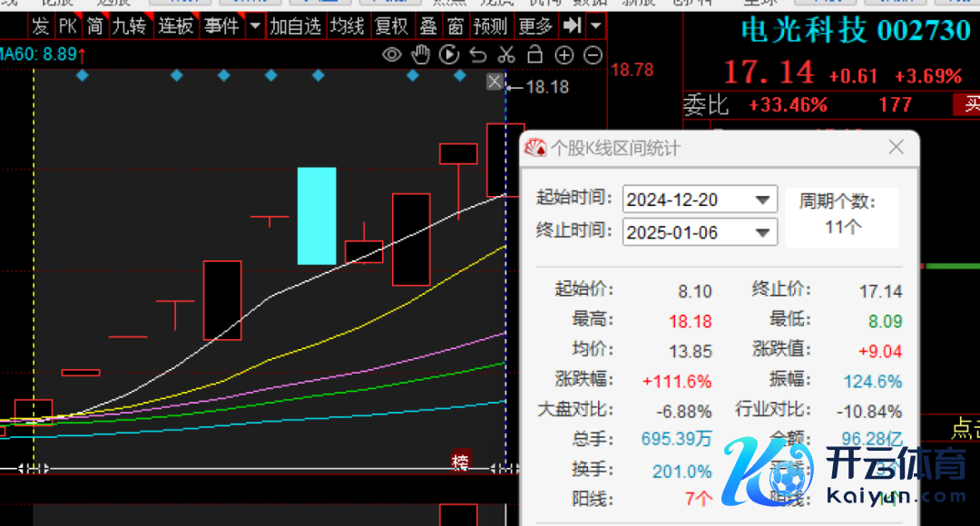Screen dimensions: 980x526
Task: Click the play replay icon
Action: 448,55
